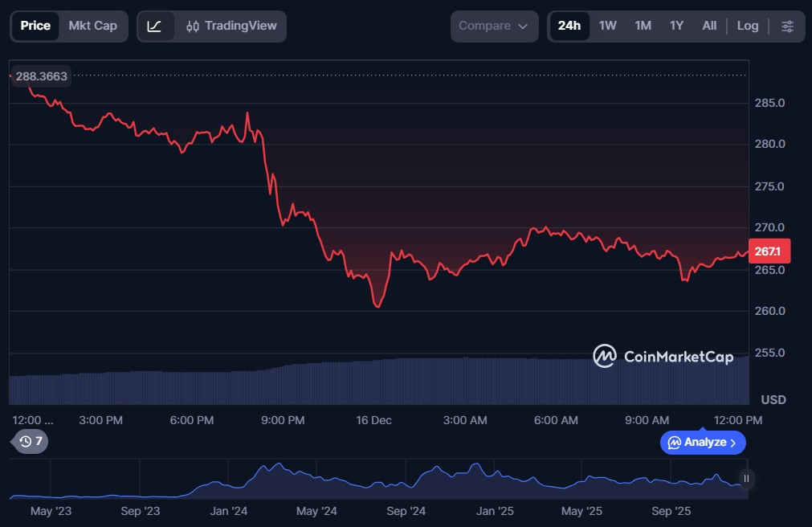Toggle the Log scale option
This screenshot has width=812, height=527.
pos(747,26)
